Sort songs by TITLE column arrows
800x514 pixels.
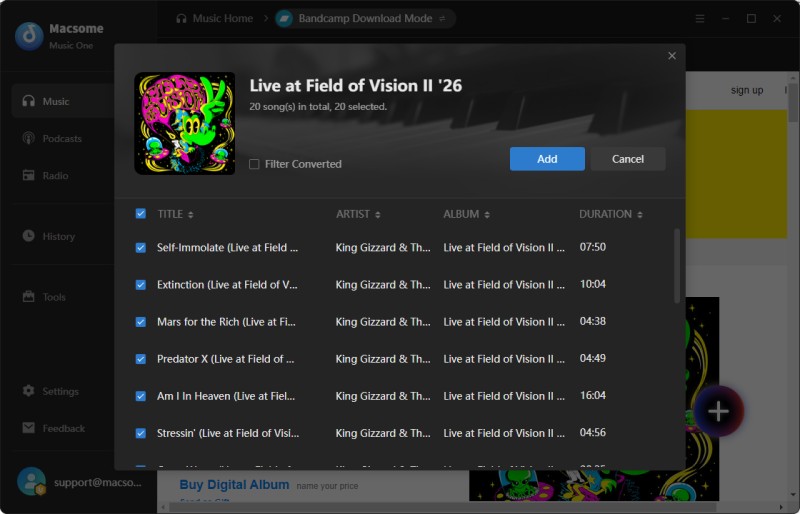[190, 214]
